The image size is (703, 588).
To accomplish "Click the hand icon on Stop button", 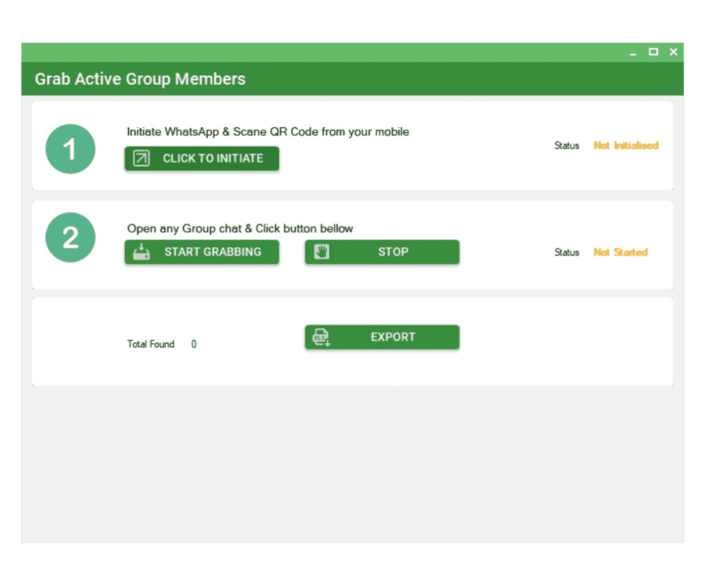I will tap(321, 252).
